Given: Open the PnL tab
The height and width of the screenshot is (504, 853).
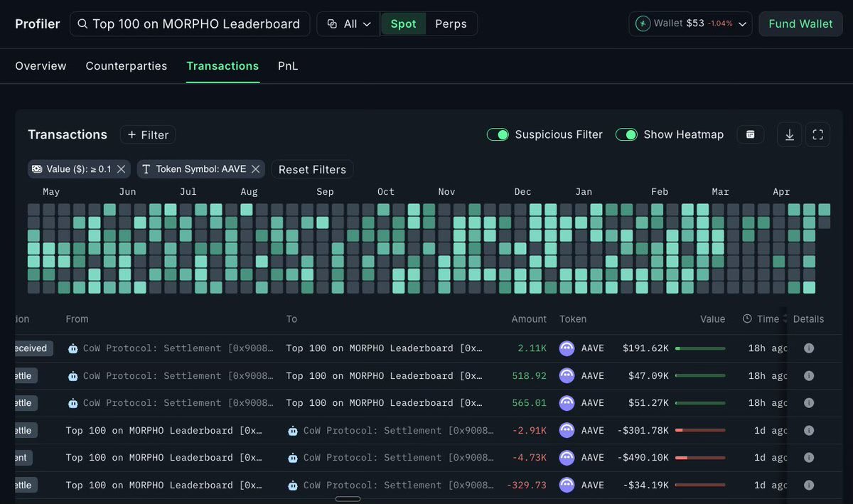Looking at the screenshot, I should point(288,66).
